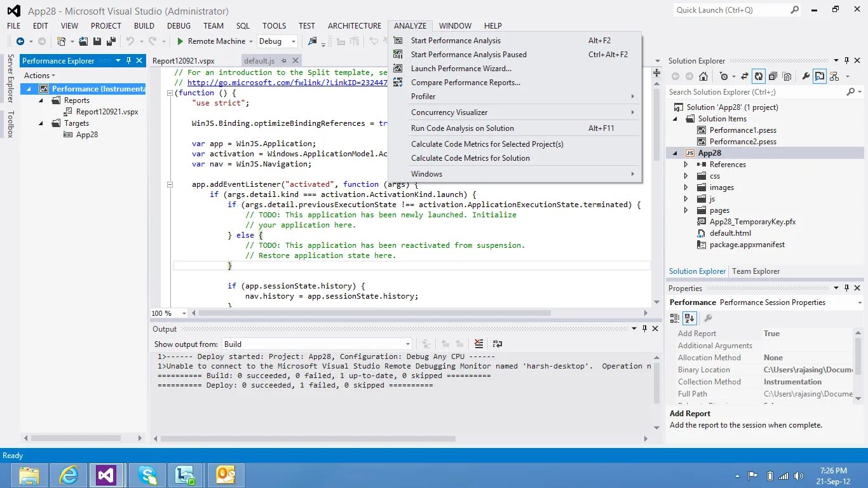Clear All output in Output window
Viewport: 868px width, 488px height.
pos(478,344)
